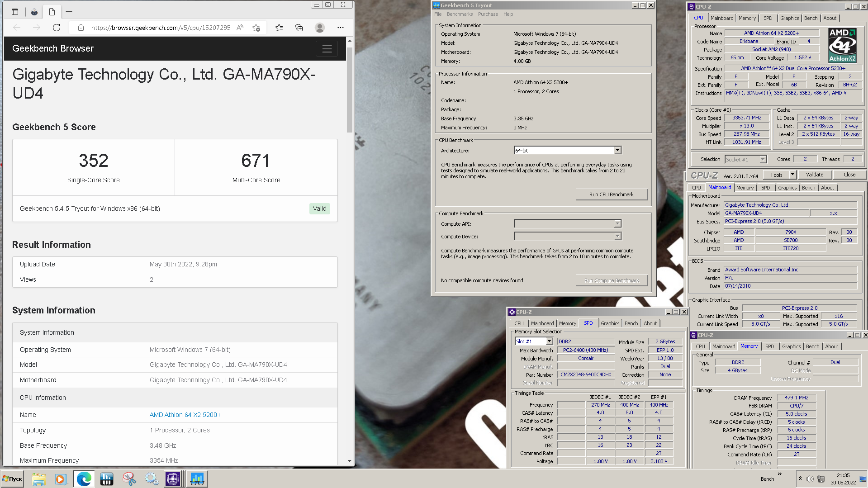Open the Favorites list
Viewport: 868px width, 488px height.
click(x=279, y=28)
